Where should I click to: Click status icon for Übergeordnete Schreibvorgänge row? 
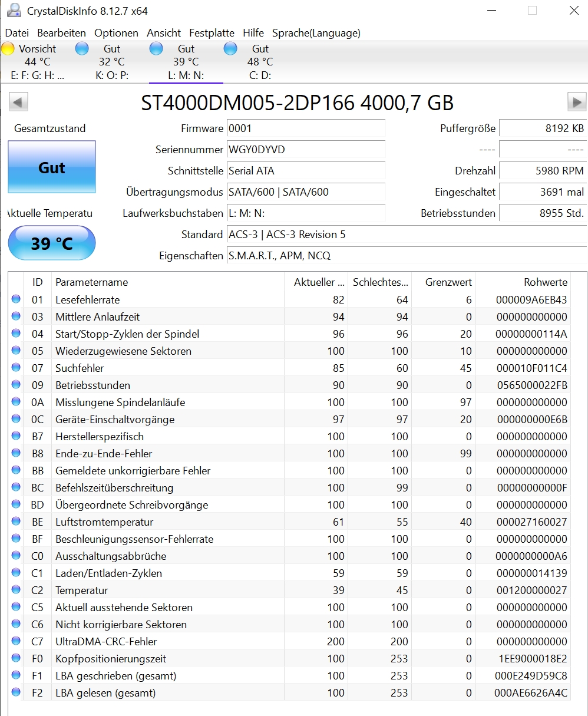[x=16, y=504]
